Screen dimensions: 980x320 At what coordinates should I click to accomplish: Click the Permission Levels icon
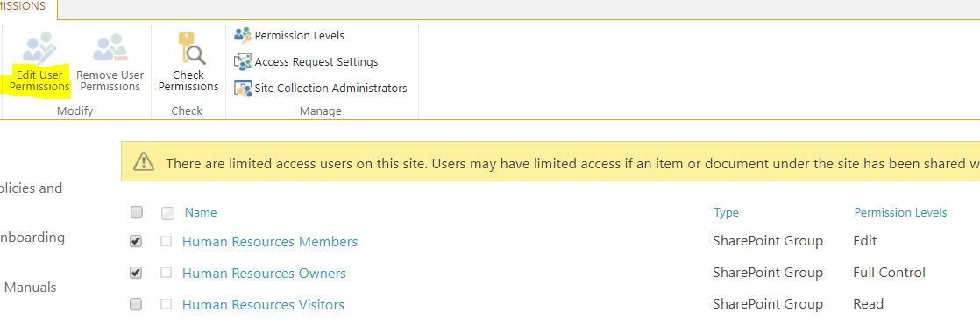point(243,35)
